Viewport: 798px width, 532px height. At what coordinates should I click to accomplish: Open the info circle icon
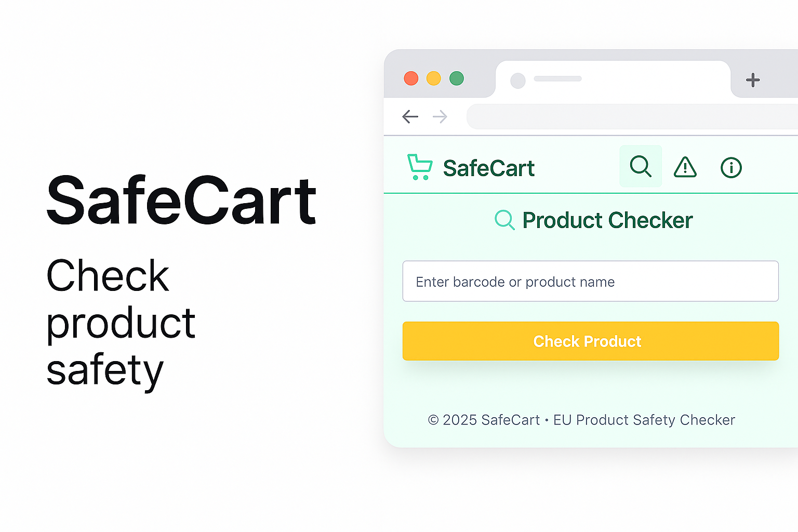731,167
